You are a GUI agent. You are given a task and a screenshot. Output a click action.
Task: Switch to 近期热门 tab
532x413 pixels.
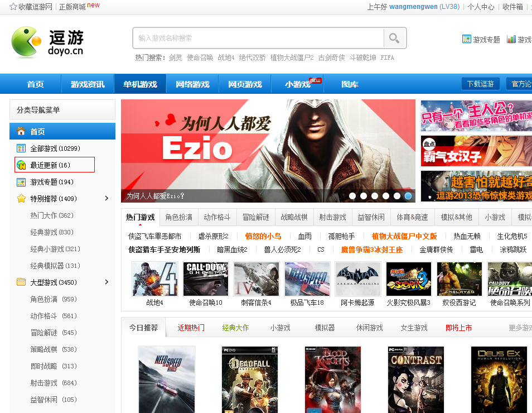191,328
